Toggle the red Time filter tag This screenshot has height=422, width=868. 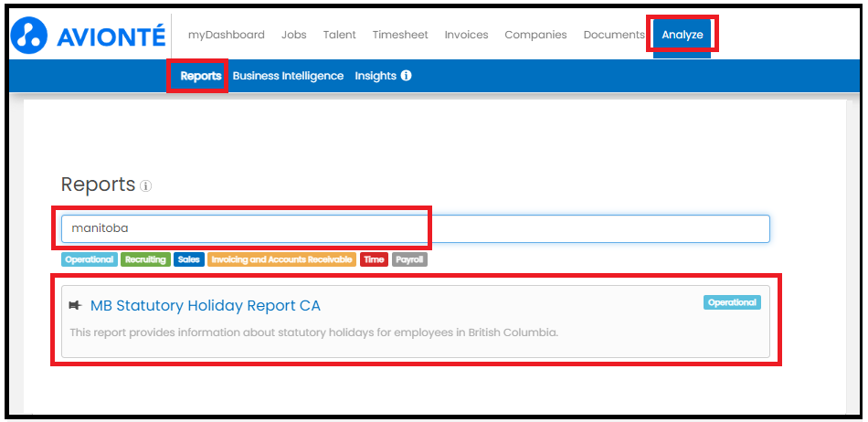coord(374,260)
